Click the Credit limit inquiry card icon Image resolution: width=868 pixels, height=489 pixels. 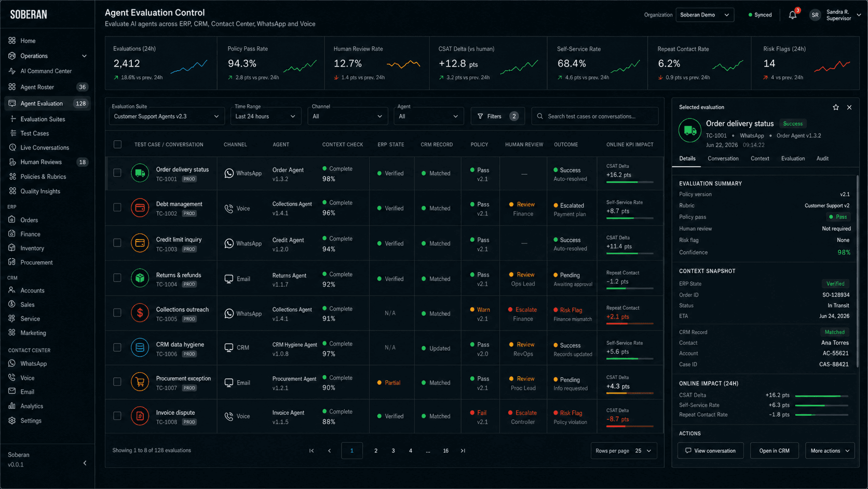click(140, 243)
